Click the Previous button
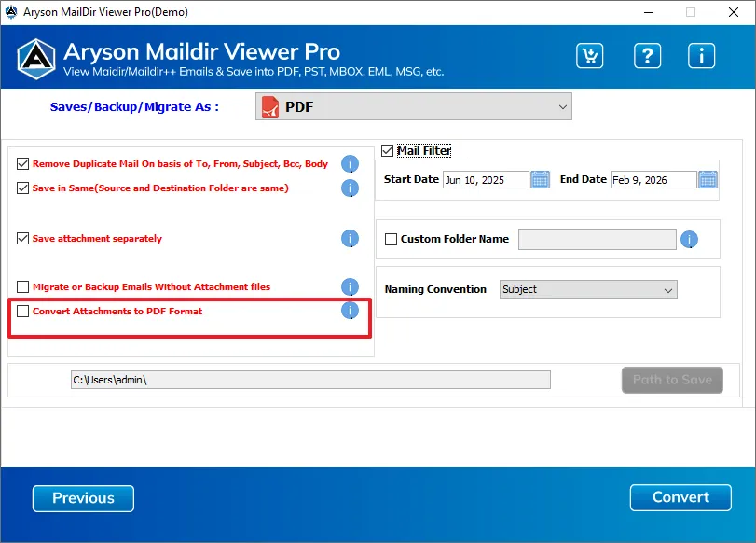 click(83, 498)
